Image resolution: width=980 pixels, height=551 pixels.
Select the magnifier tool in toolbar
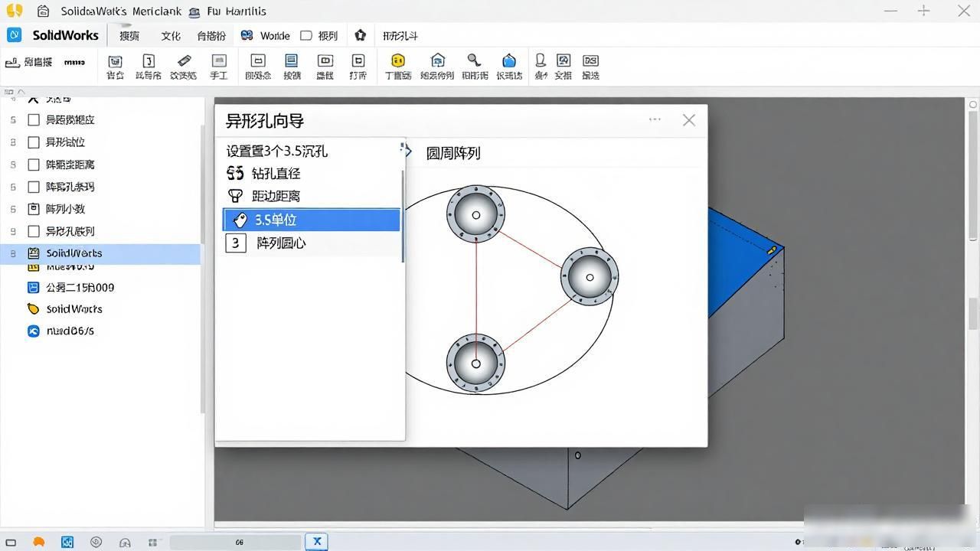[x=474, y=60]
